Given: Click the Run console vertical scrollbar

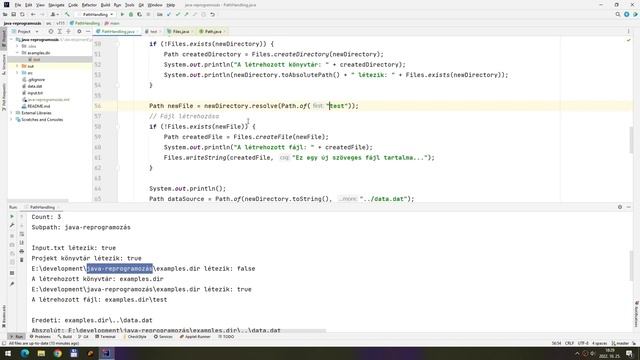Looking at the screenshot, I should [631, 266].
